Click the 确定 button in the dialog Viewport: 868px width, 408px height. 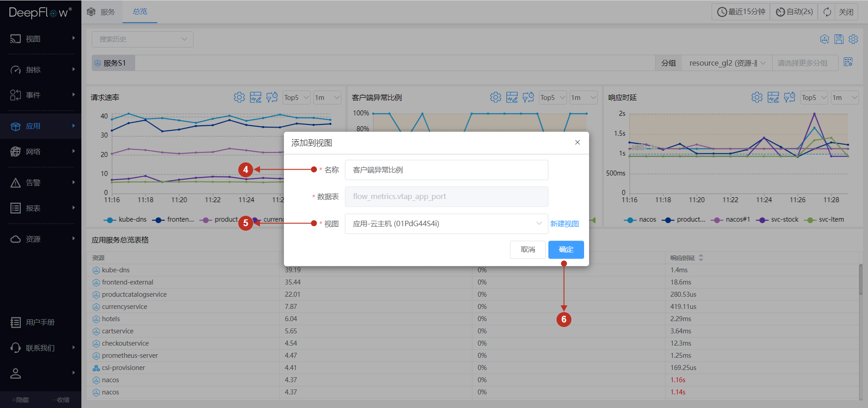pos(566,249)
